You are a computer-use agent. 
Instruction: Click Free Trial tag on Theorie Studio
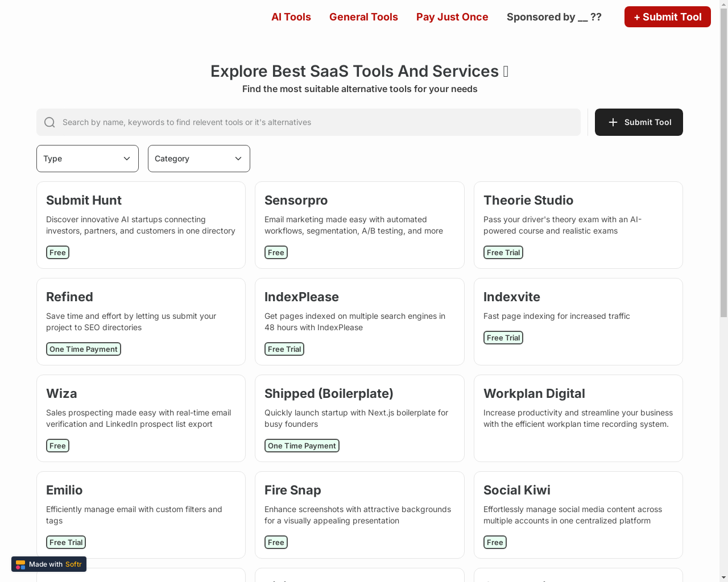503,252
